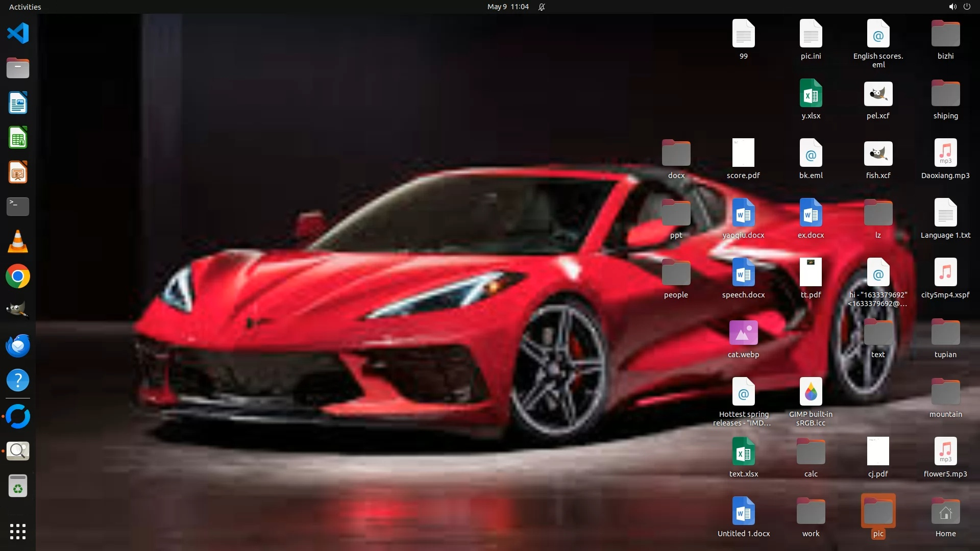Launch VLC media player from the dock

pos(18,242)
